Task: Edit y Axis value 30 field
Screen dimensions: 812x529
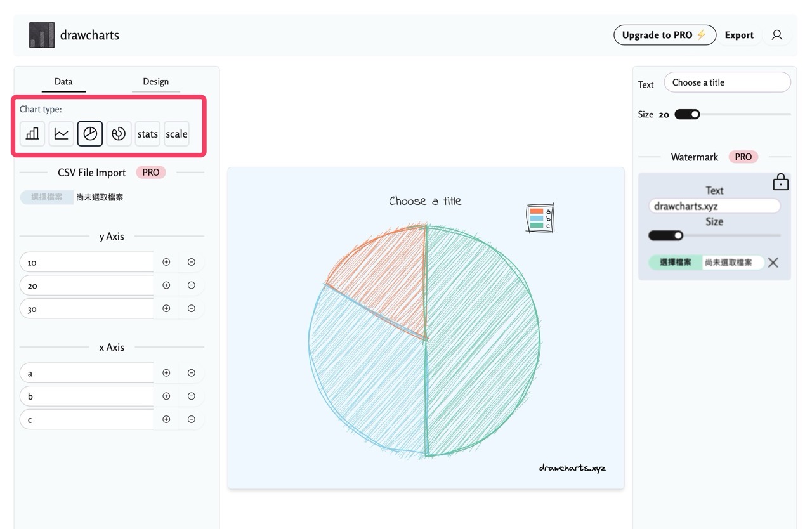Action: pyautogui.click(x=87, y=308)
